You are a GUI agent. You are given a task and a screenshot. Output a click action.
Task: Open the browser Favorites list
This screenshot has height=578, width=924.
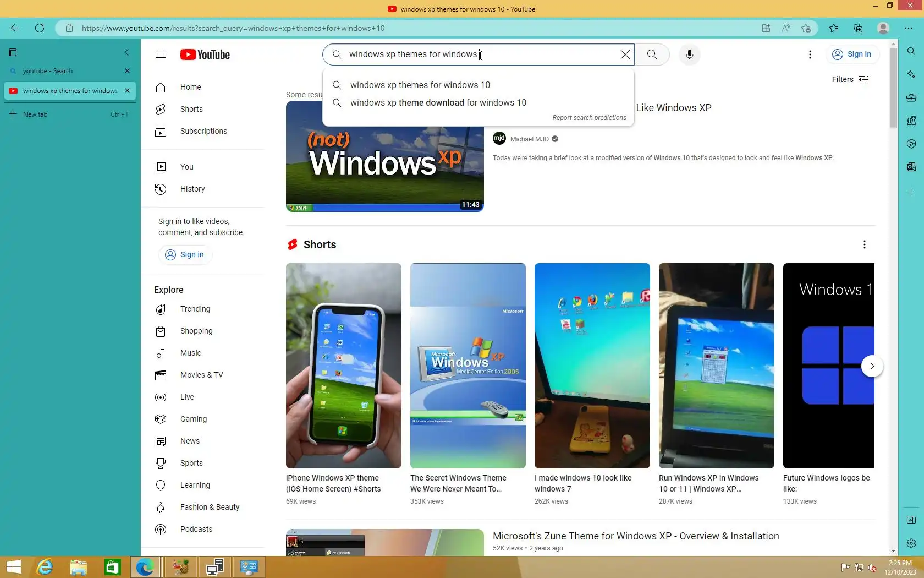pos(834,28)
